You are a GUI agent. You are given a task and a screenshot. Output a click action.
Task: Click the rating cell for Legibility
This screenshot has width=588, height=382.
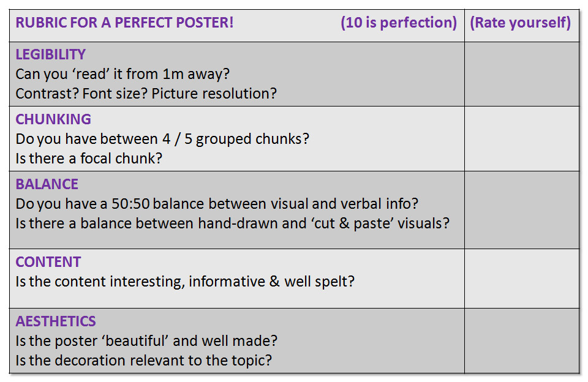click(x=522, y=74)
